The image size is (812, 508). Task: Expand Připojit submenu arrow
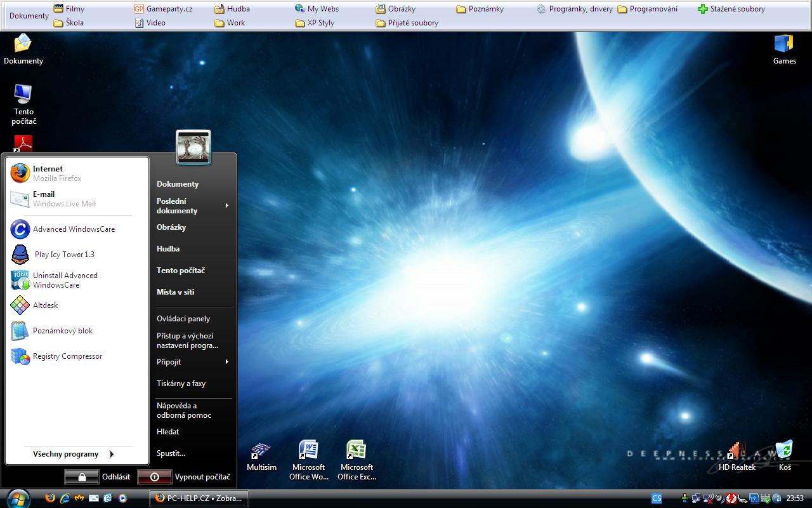pos(226,362)
